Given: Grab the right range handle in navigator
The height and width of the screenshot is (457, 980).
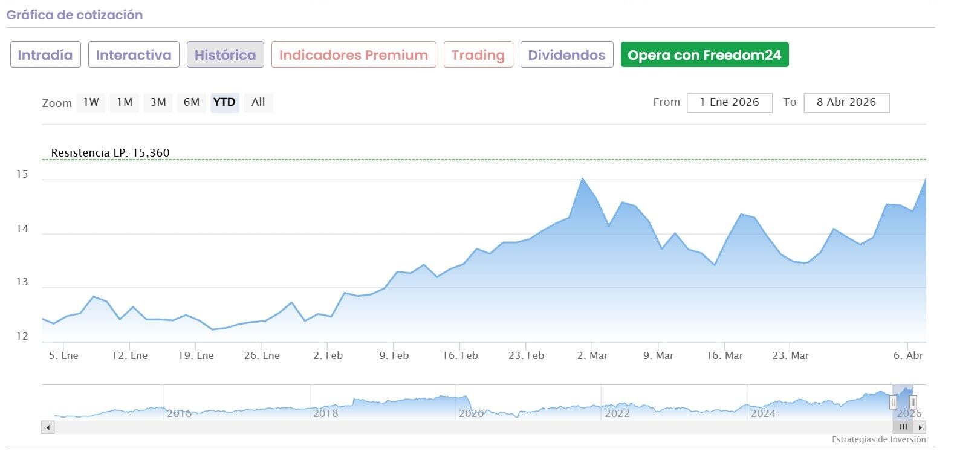Looking at the screenshot, I should point(913,402).
